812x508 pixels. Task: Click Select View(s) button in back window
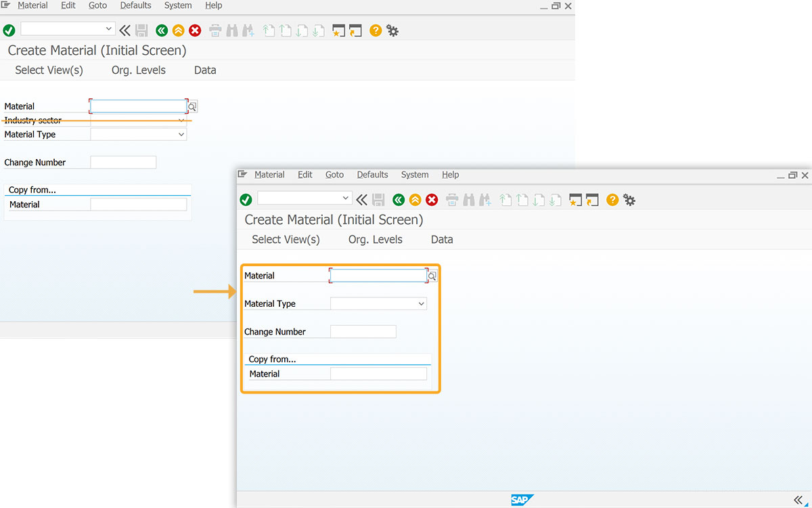pyautogui.click(x=49, y=70)
